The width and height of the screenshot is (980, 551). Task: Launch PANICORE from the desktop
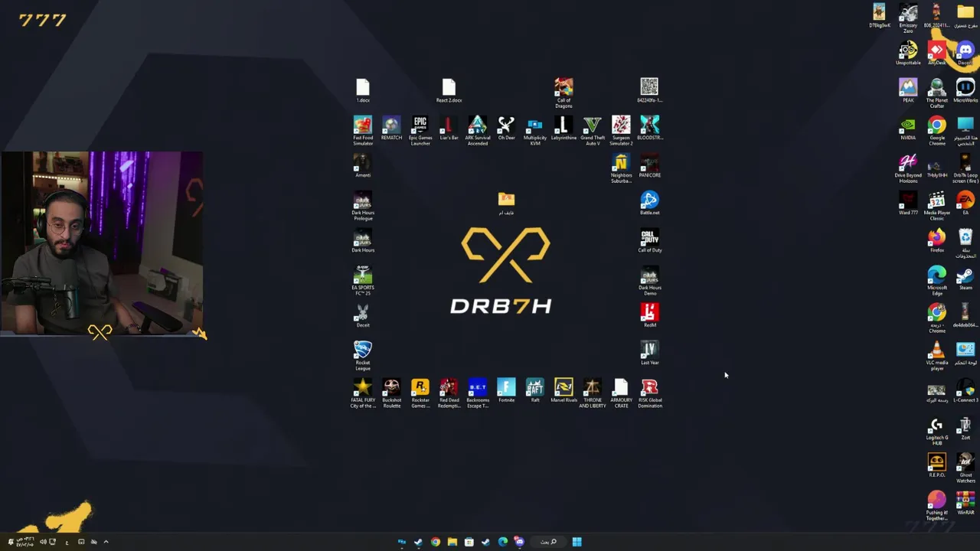[650, 165]
